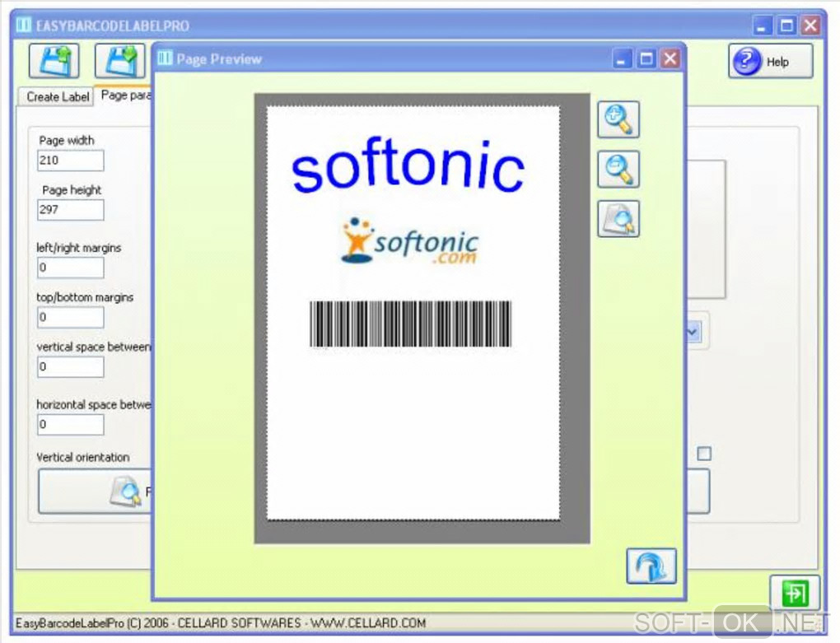Click the zoom out magnifier icon
Screen dimensions: 840x643
pos(618,169)
